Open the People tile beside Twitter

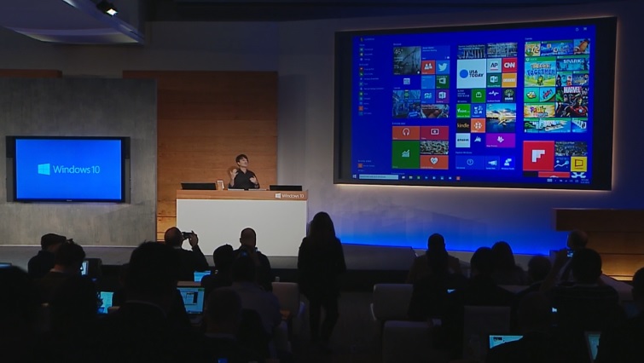tap(428, 66)
